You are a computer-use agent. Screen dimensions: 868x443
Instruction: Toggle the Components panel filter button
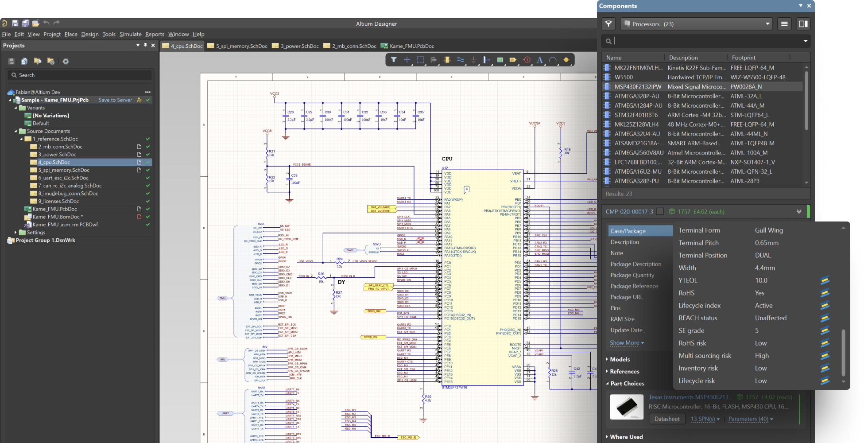pos(608,24)
